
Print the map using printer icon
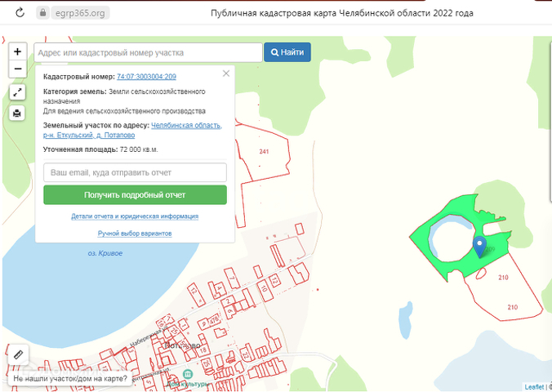pyautogui.click(x=17, y=114)
